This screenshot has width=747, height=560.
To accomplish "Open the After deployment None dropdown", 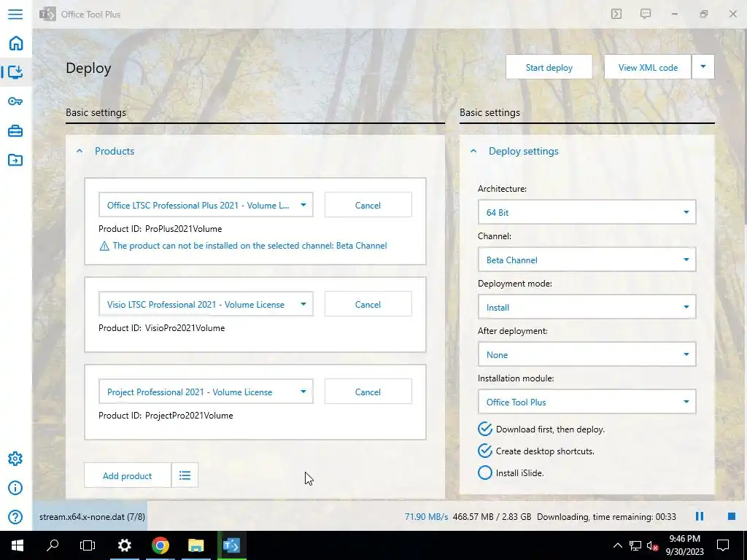I will (x=587, y=355).
